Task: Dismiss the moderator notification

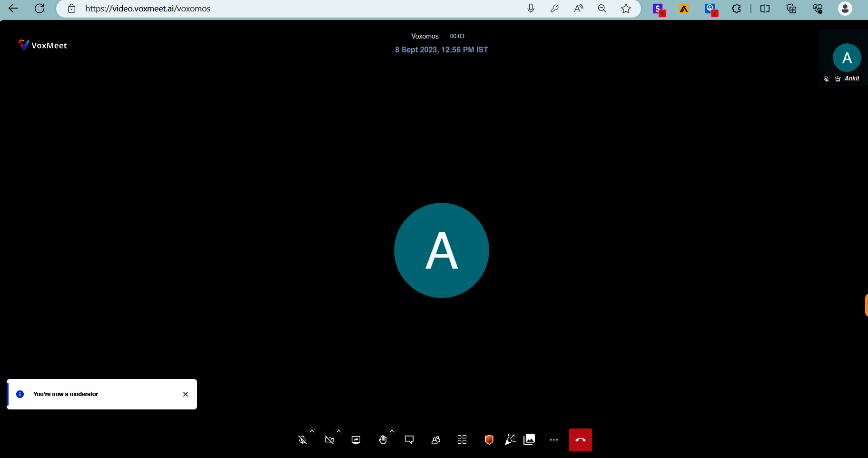Action: tap(186, 394)
